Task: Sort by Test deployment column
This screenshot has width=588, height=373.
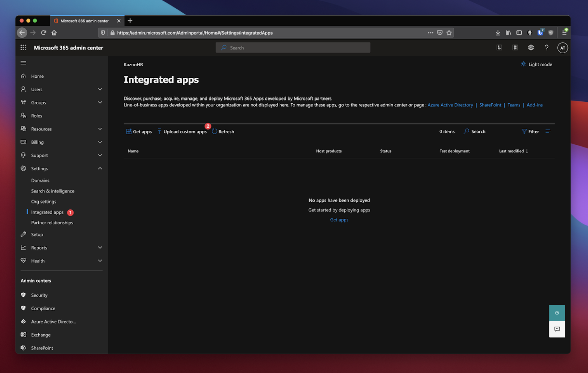Action: tap(455, 151)
